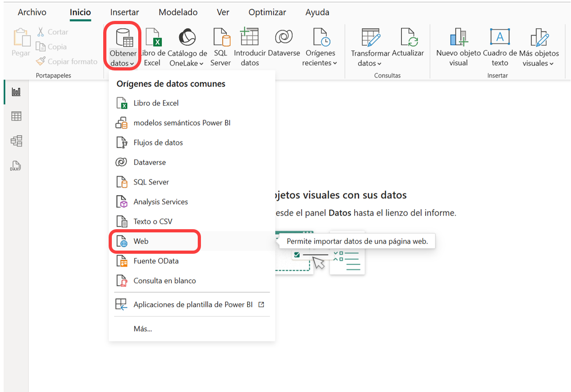The image size is (571, 392).
Task: Select Consulta en blanco menu entry
Action: coord(192,281)
